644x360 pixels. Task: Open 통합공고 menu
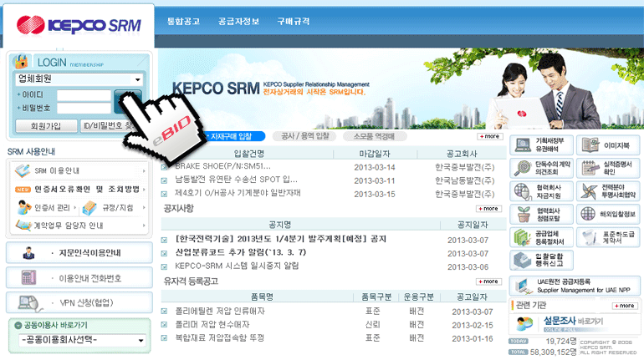(x=183, y=22)
